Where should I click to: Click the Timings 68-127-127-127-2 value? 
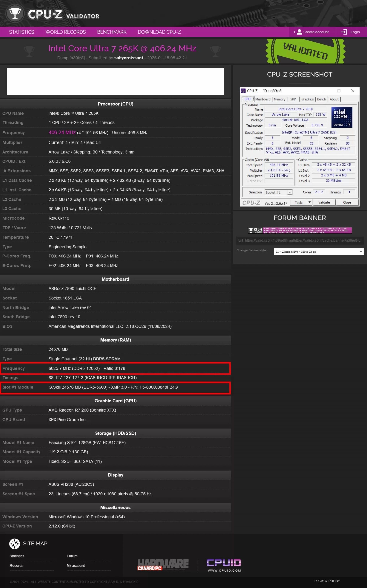click(x=93, y=378)
